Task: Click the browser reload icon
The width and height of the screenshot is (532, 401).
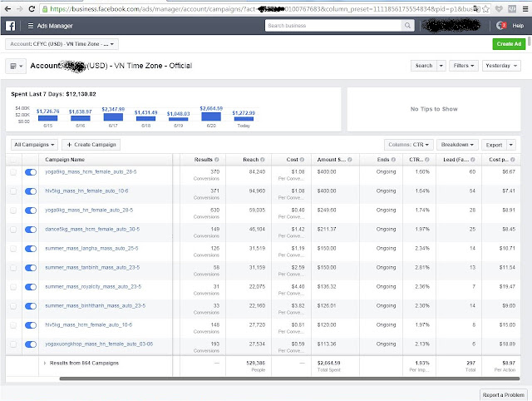Action: [x=32, y=9]
